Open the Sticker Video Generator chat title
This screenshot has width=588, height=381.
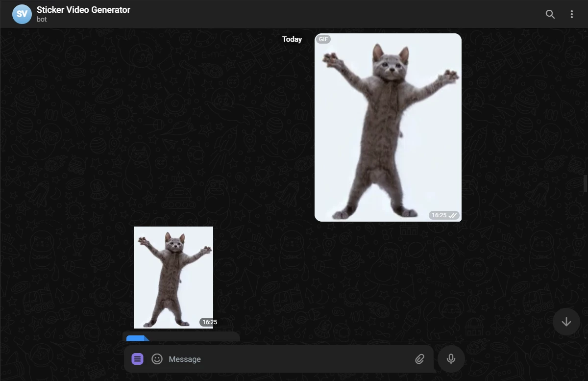pos(83,9)
